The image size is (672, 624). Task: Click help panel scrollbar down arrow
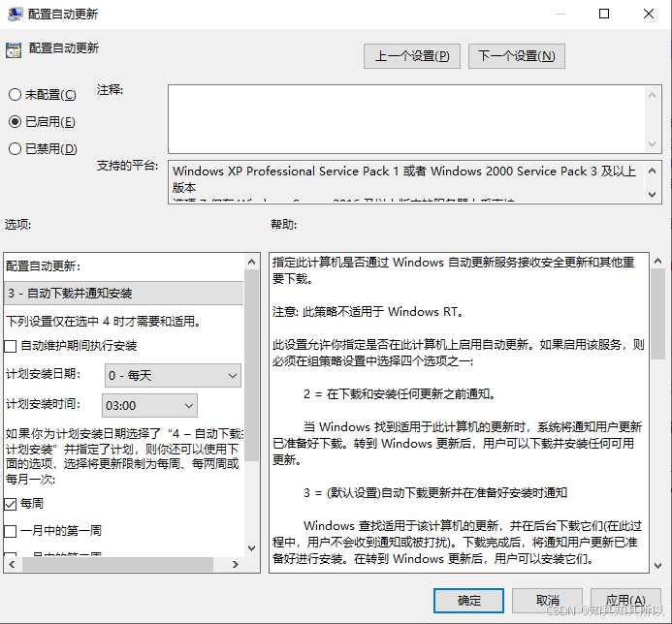pos(657,565)
